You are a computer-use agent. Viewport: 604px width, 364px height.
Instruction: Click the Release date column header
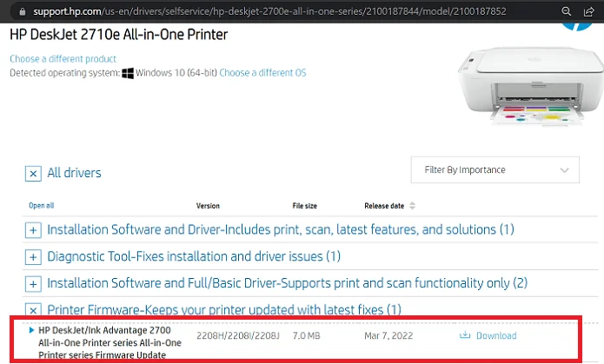tap(384, 206)
